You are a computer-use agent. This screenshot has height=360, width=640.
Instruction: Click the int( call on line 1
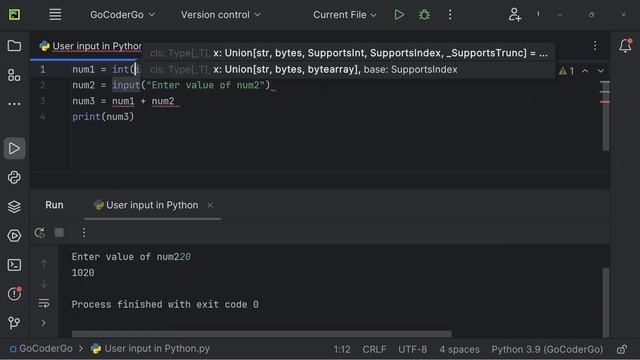[x=124, y=69]
